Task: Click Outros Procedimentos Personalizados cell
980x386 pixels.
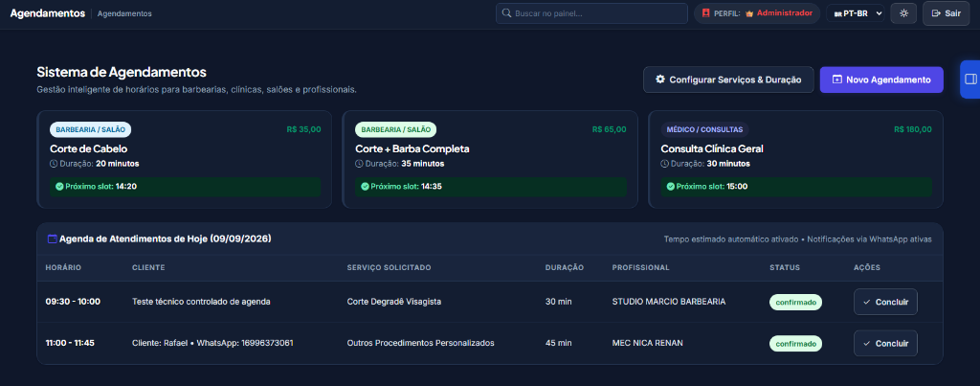Action: click(x=421, y=343)
